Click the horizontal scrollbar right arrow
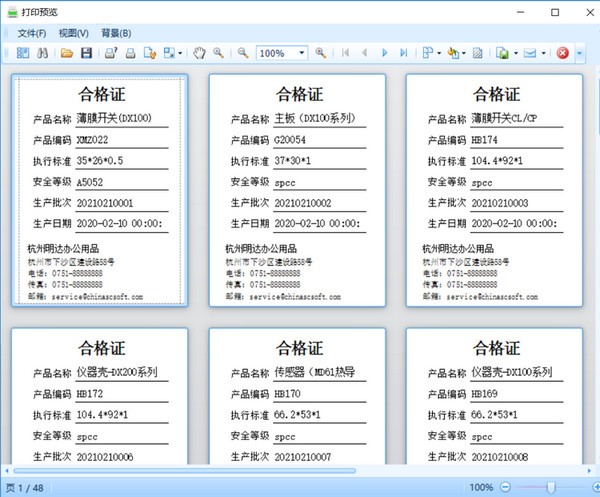The height and width of the screenshot is (497, 600). pyautogui.click(x=589, y=471)
